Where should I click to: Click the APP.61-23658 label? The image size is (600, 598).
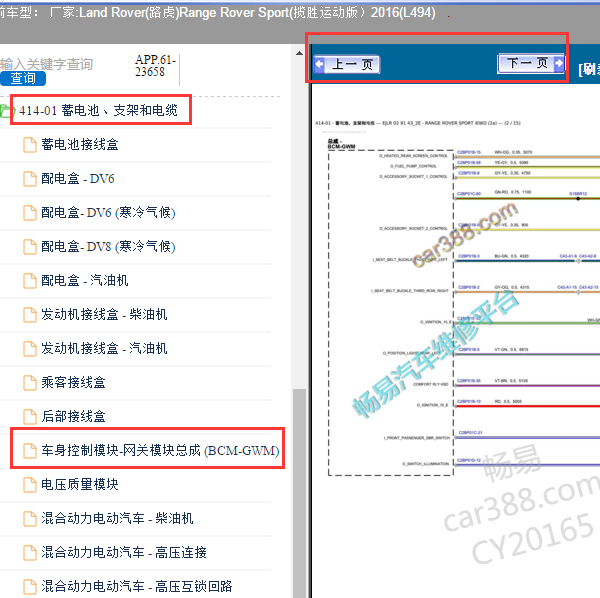[x=155, y=65]
